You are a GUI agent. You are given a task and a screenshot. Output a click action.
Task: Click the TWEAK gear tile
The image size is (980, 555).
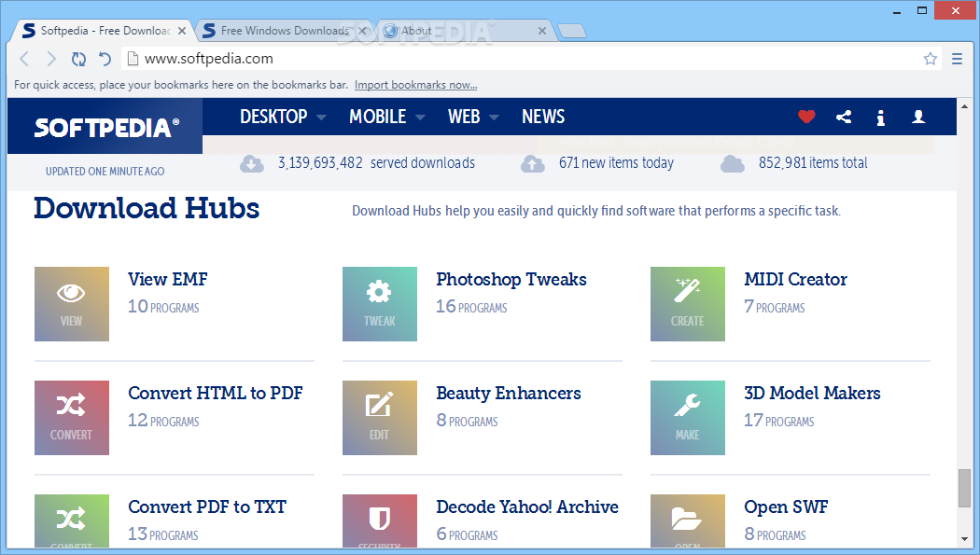(379, 304)
